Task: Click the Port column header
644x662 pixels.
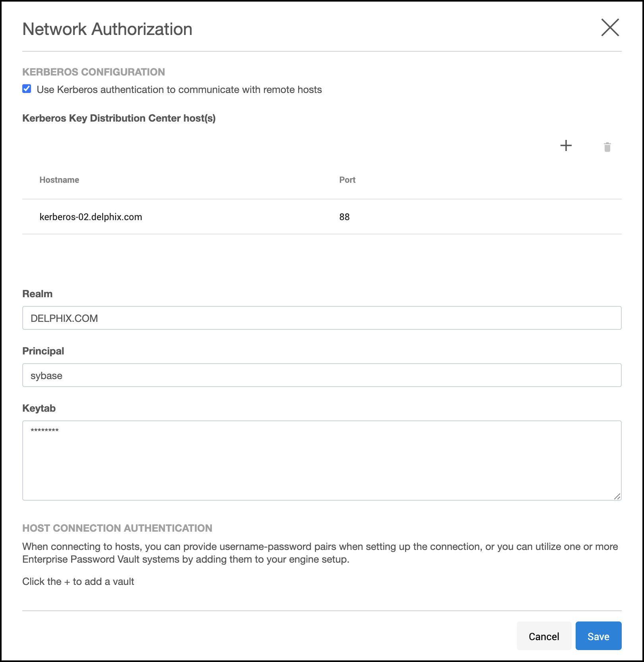Action: 347,180
